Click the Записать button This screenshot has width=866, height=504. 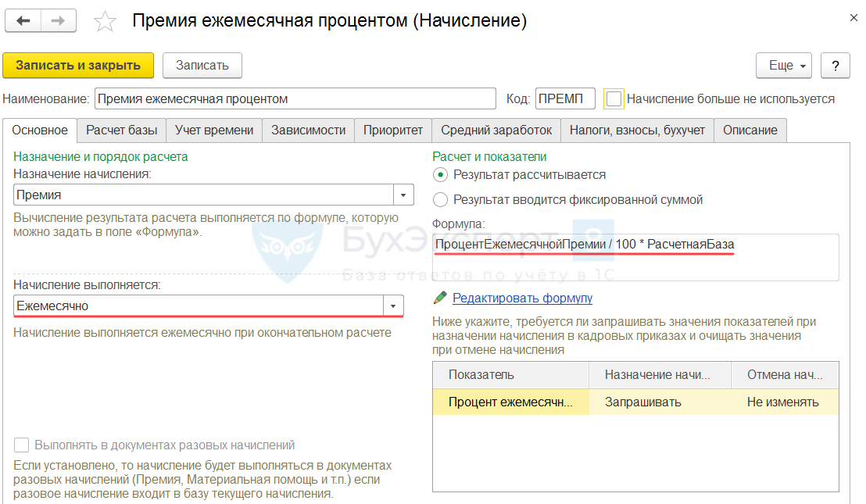(x=202, y=66)
